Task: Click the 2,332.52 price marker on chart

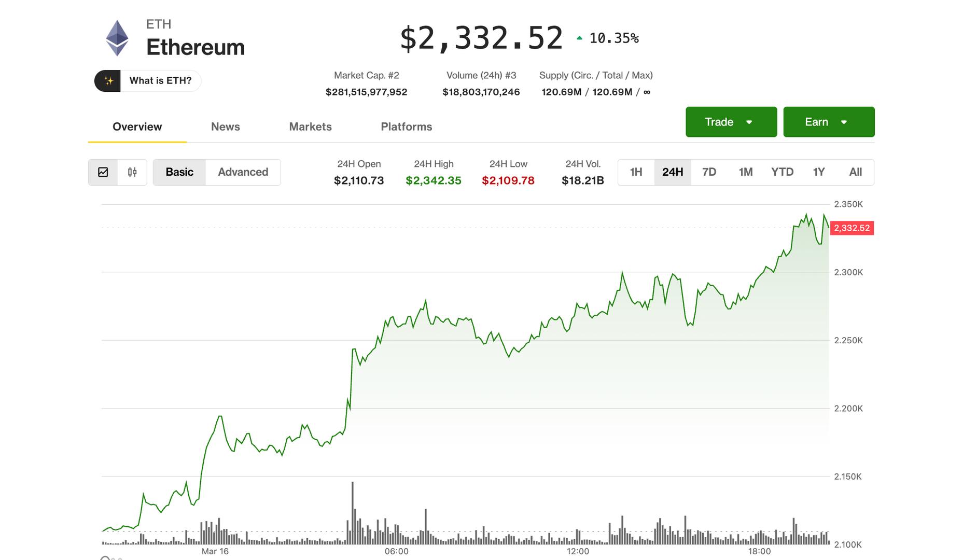Action: tap(852, 228)
